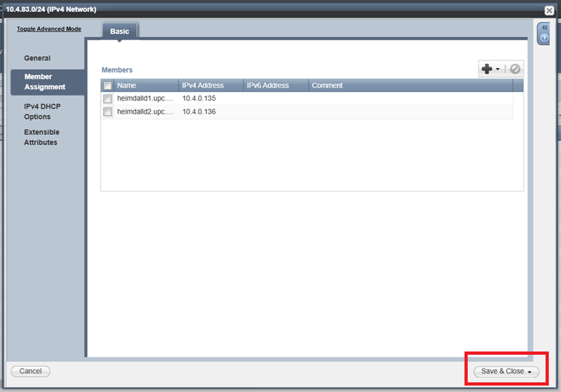Open the help question mark icon
561x392 pixels.
coord(543,38)
